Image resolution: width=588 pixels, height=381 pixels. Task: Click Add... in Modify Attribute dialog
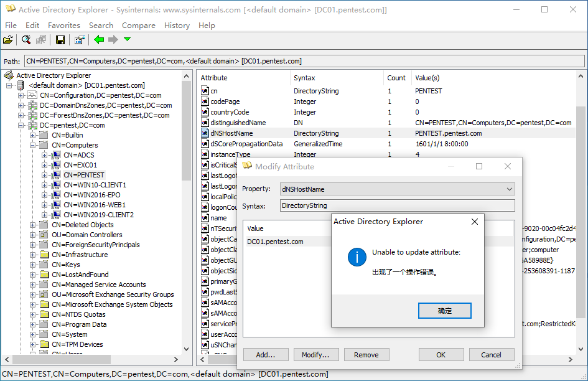tap(266, 355)
